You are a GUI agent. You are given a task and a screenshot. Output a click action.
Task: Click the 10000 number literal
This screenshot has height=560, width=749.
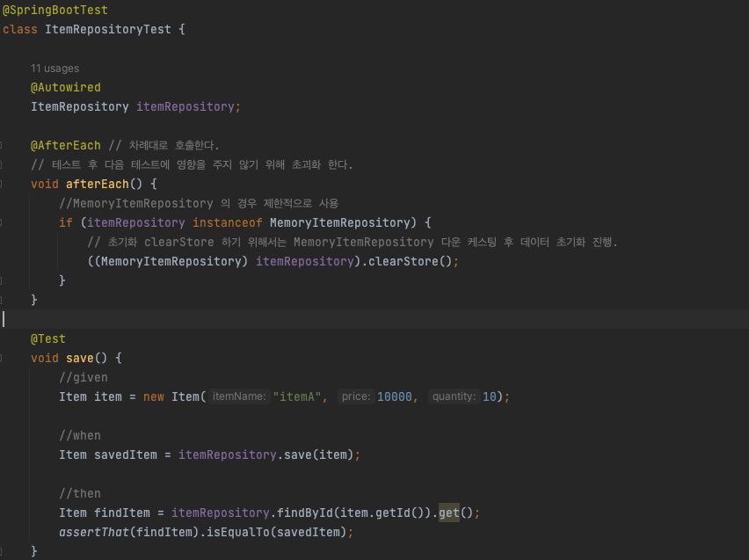click(x=394, y=396)
